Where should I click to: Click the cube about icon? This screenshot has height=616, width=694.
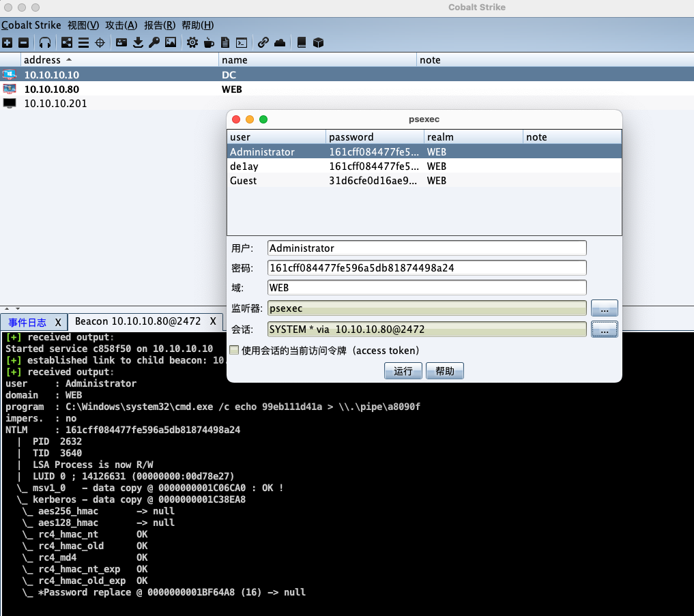(x=318, y=42)
